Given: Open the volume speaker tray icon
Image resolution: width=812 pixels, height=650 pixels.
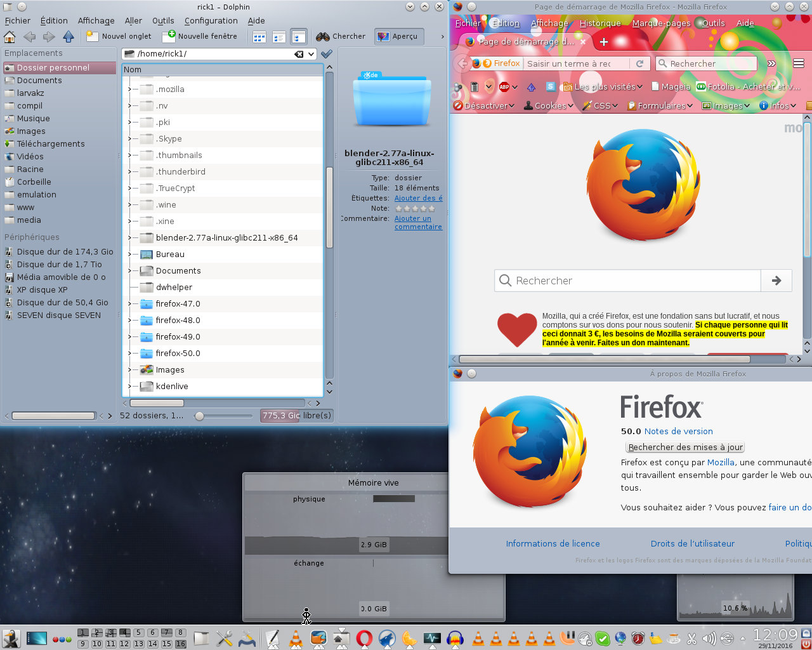Looking at the screenshot, I should pos(709,639).
